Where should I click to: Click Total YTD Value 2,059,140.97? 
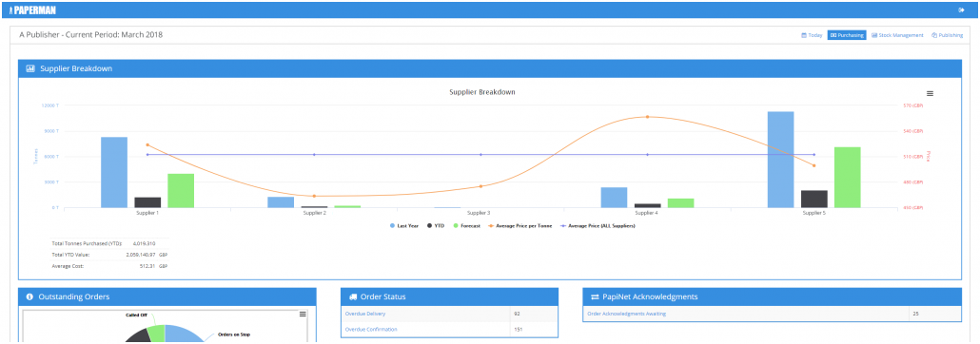(x=141, y=255)
